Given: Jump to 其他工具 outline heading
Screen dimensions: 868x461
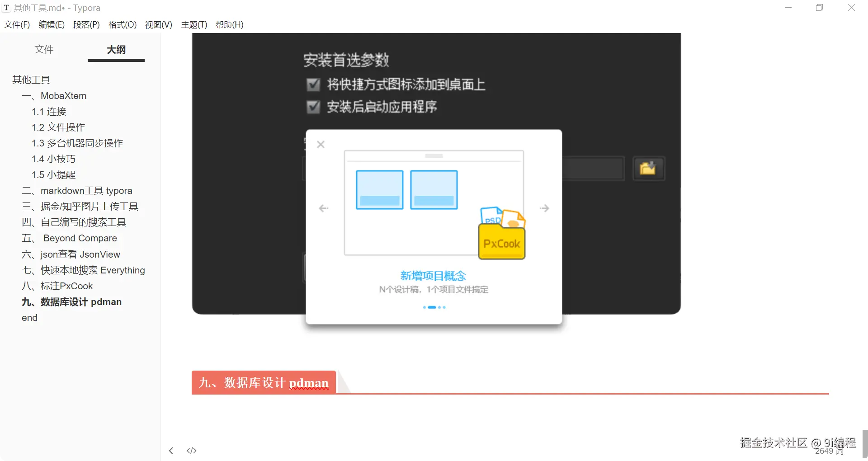Looking at the screenshot, I should click(x=31, y=80).
